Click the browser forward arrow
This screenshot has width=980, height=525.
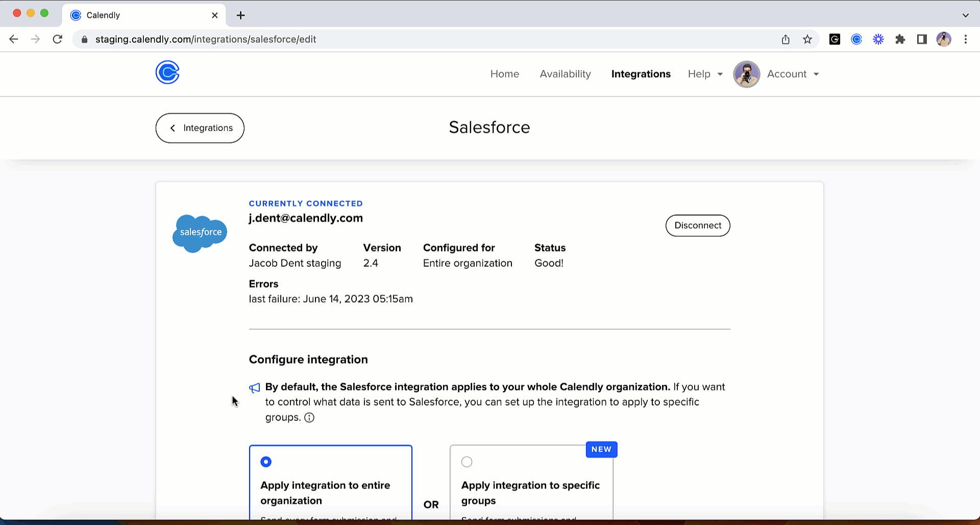point(35,39)
